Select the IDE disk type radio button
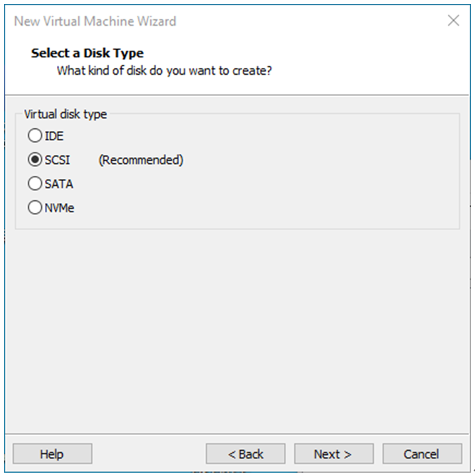This screenshot has height=476, width=475. [35, 136]
